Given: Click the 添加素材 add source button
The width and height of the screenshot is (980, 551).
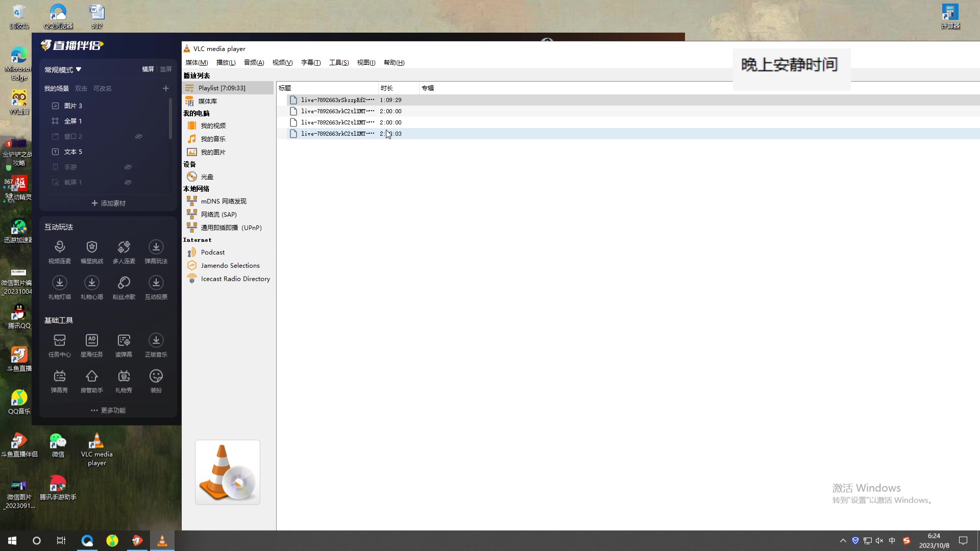Looking at the screenshot, I should click(108, 203).
